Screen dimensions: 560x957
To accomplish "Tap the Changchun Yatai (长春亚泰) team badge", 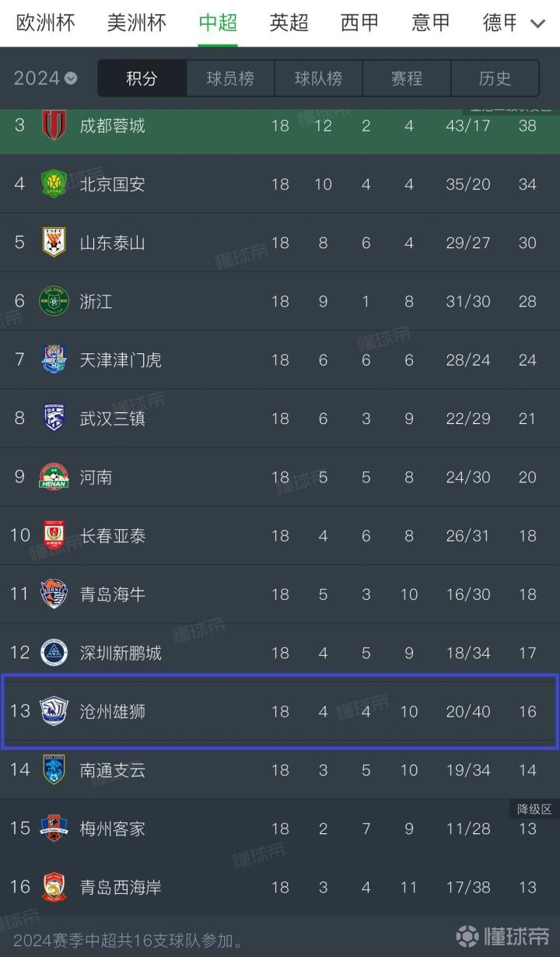I will pyautogui.click(x=54, y=535).
